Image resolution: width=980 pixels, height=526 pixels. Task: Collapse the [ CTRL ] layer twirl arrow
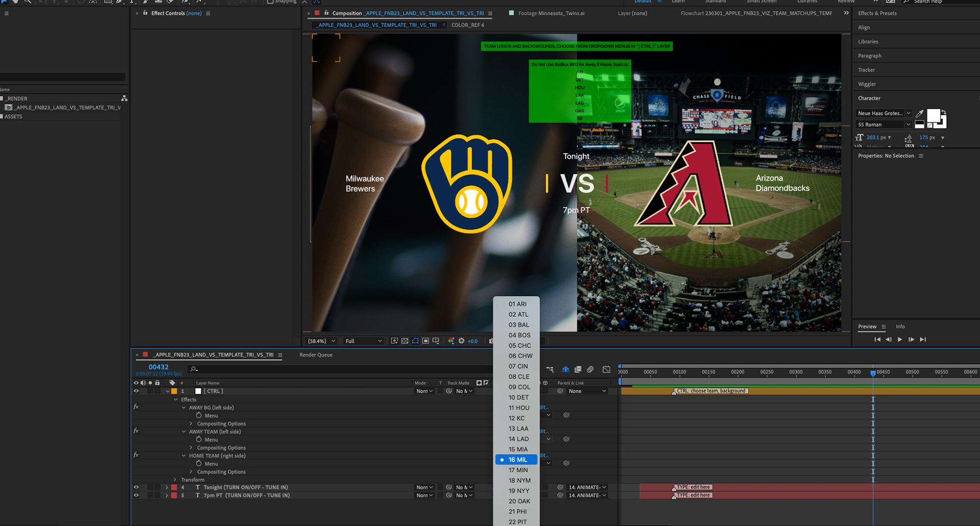tap(167, 391)
